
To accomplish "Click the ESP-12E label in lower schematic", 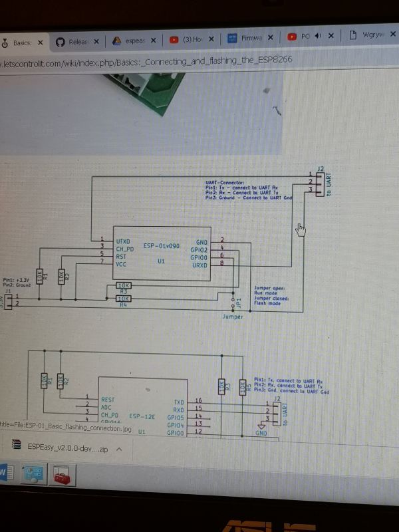I will point(142,416).
